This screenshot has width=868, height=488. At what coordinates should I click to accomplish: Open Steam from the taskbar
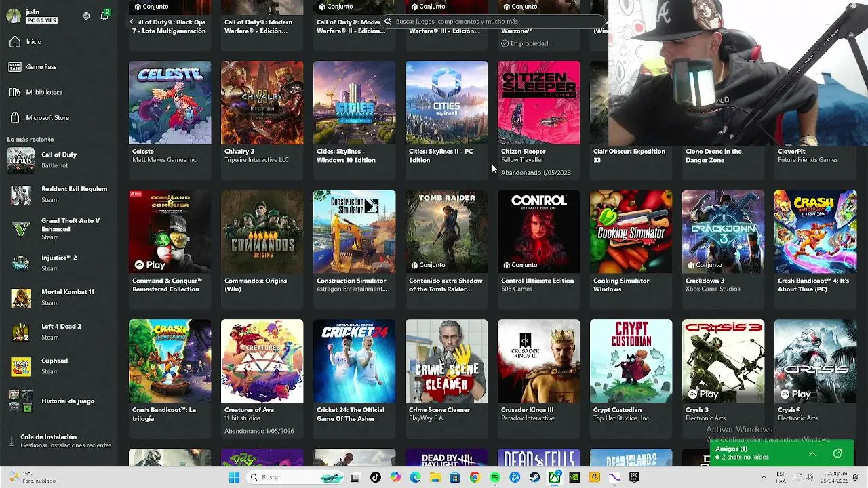[534, 477]
